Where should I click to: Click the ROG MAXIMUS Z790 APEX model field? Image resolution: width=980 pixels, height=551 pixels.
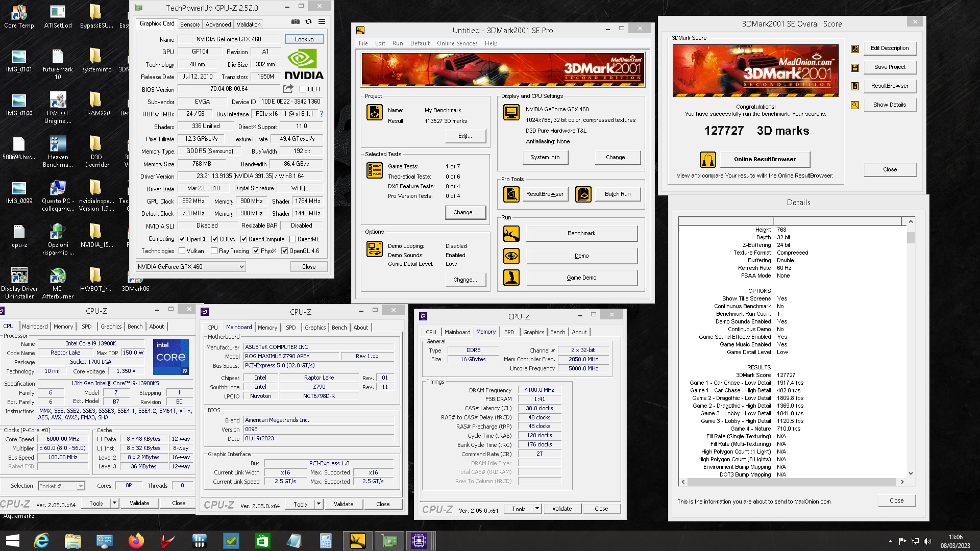[x=291, y=357]
